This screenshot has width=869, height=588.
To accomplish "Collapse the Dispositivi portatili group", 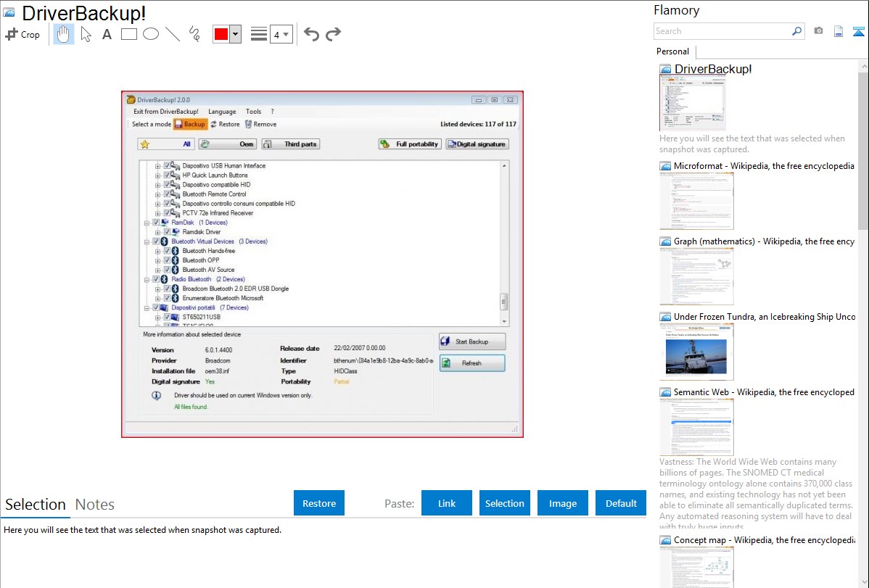I will click(x=147, y=307).
